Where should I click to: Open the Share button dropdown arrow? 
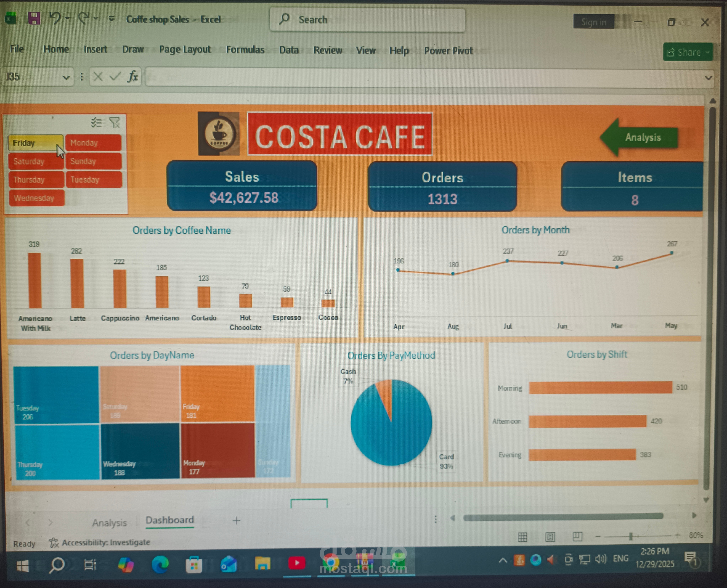click(707, 52)
